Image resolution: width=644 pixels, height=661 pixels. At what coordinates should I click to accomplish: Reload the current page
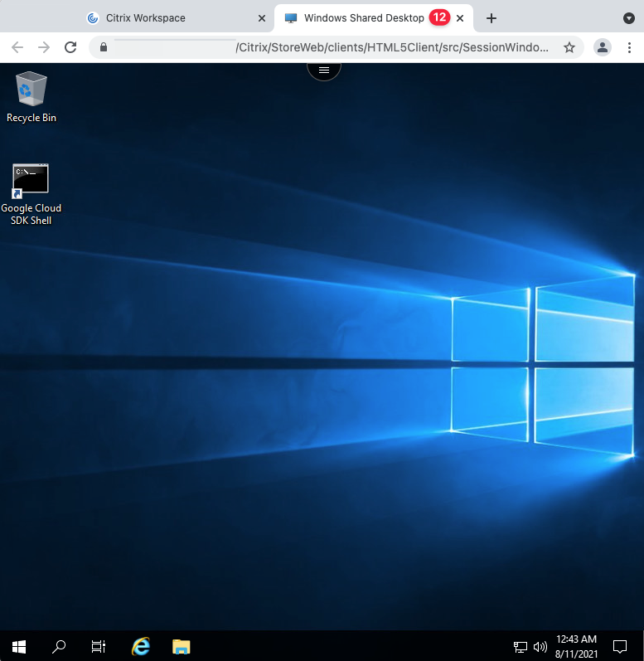click(70, 47)
